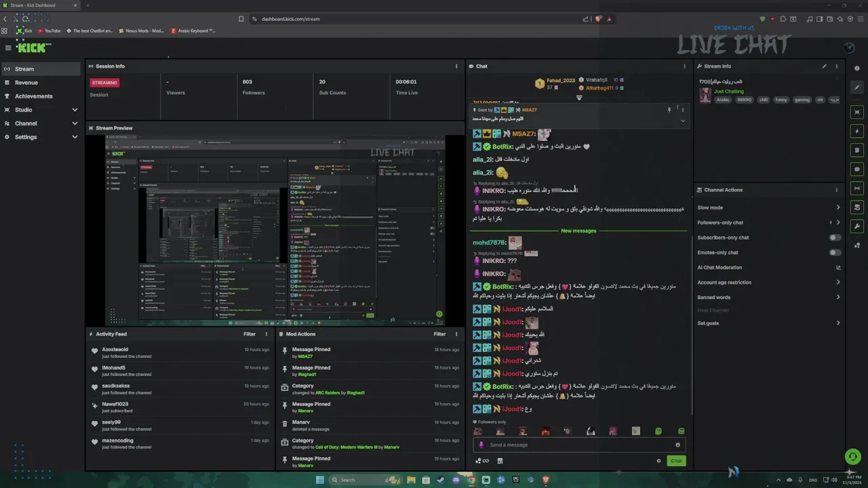868x488 pixels.
Task: Open the emoji picker in message box
Action: coord(677,445)
